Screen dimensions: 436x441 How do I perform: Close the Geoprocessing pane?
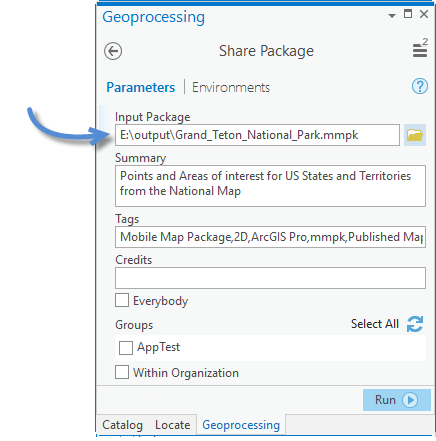(424, 14)
